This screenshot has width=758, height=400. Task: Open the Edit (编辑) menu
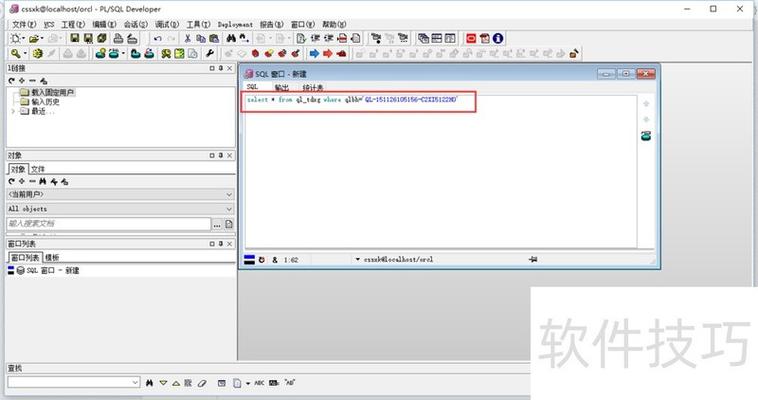tap(104, 24)
